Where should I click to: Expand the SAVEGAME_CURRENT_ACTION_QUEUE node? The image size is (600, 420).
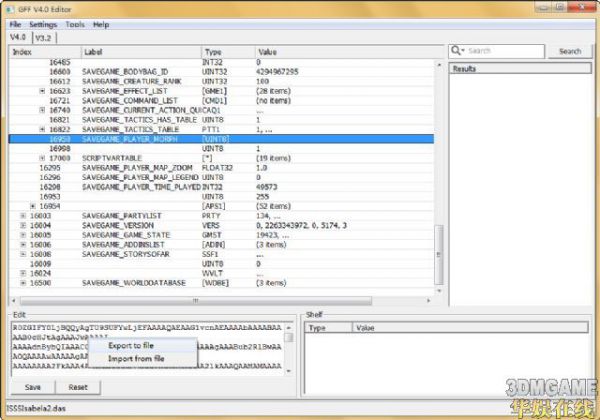tap(42, 109)
